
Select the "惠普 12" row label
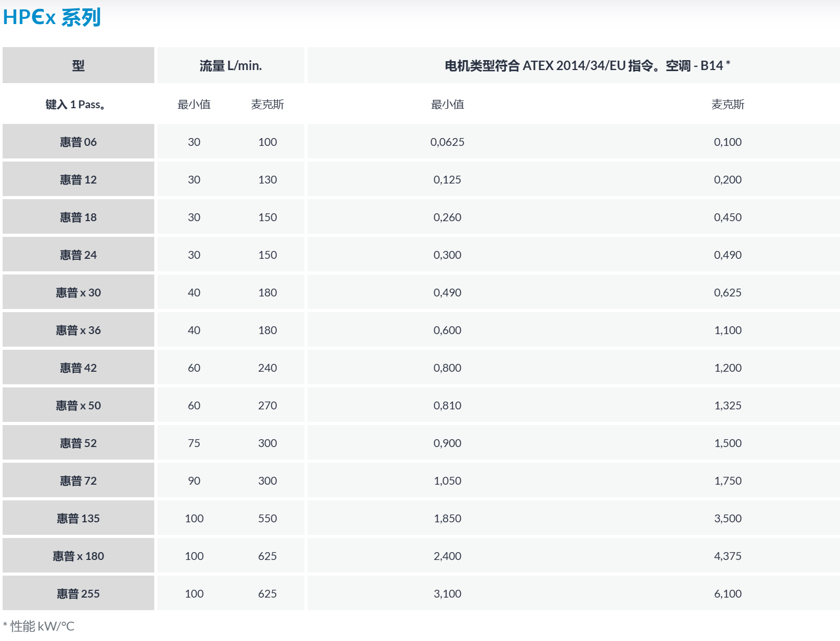[x=78, y=179]
